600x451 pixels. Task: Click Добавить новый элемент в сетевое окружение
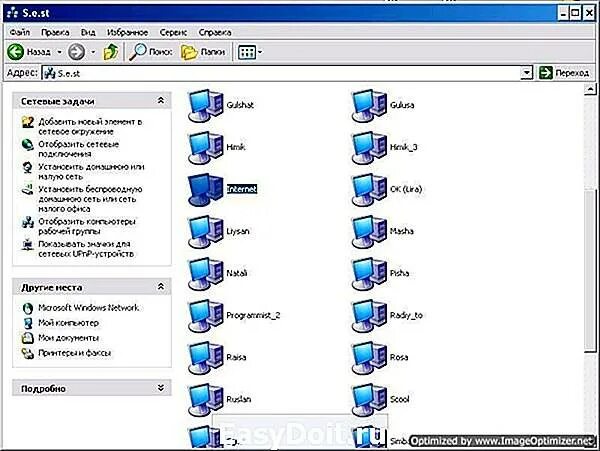[90, 127]
